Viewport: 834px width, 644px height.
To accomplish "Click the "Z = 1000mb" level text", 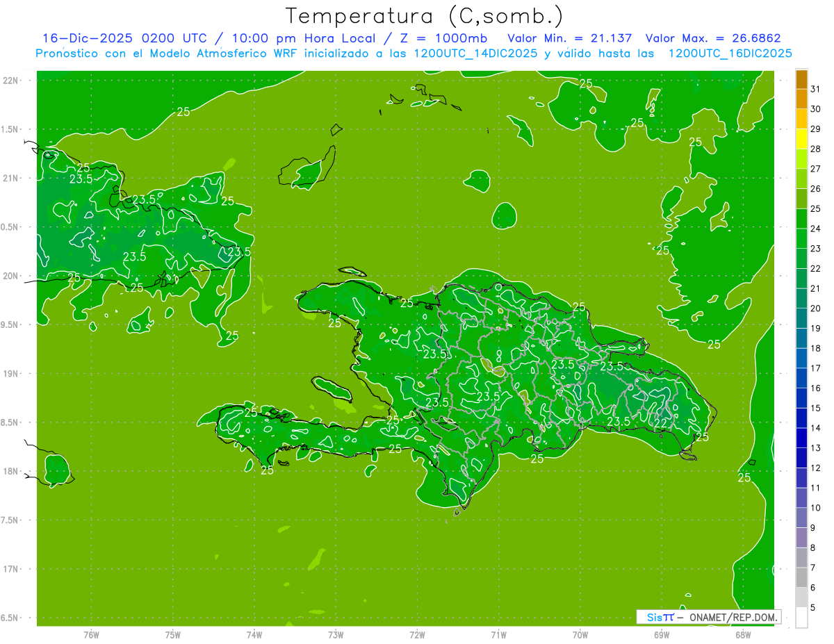I will click(443, 38).
